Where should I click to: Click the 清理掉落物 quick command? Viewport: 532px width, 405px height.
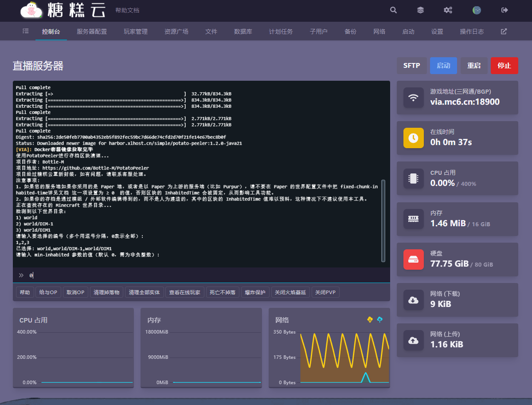click(x=106, y=292)
